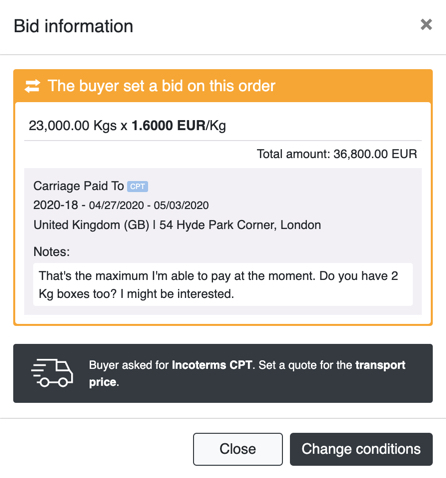This screenshot has width=446, height=478.
Task: Click the orange buyer bid header banner
Action: click(223, 86)
